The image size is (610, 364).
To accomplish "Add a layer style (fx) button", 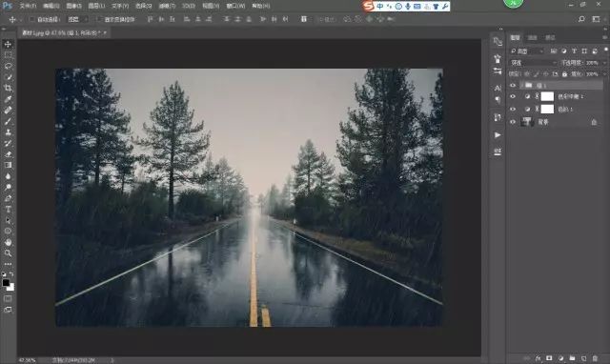I will click(x=538, y=358).
